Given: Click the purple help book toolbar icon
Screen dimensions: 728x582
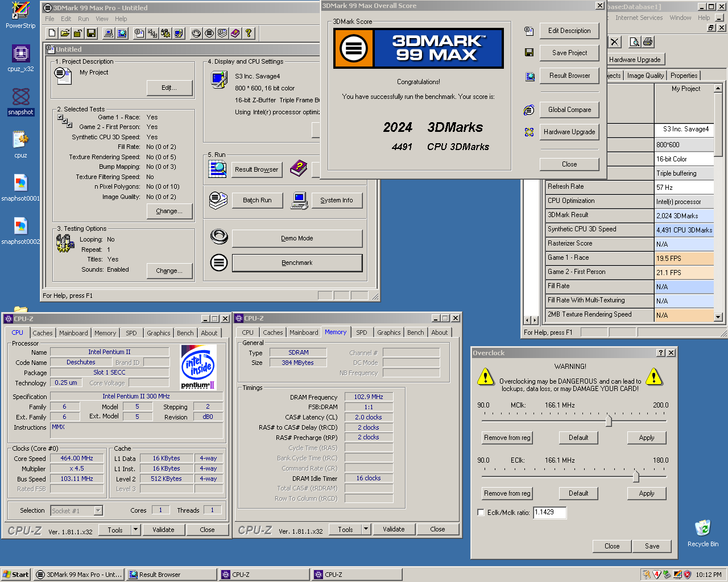Looking at the screenshot, I should 235,33.
